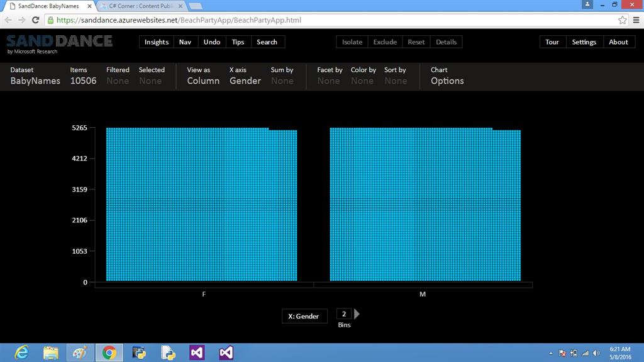The height and width of the screenshot is (362, 644).
Task: Click the F column bar
Action: pyautogui.click(x=201, y=205)
